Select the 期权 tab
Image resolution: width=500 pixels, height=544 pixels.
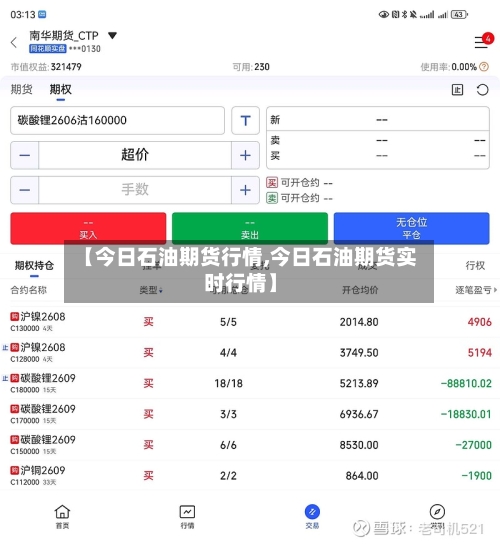pos(60,90)
